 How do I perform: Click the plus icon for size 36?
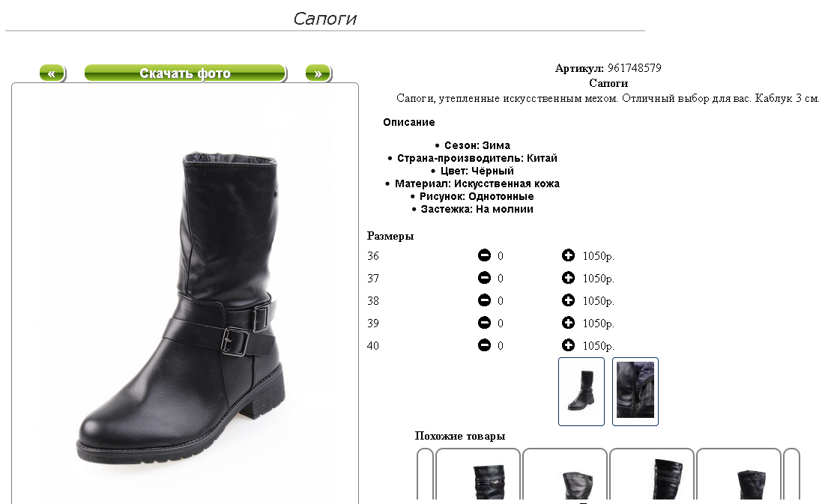(568, 255)
